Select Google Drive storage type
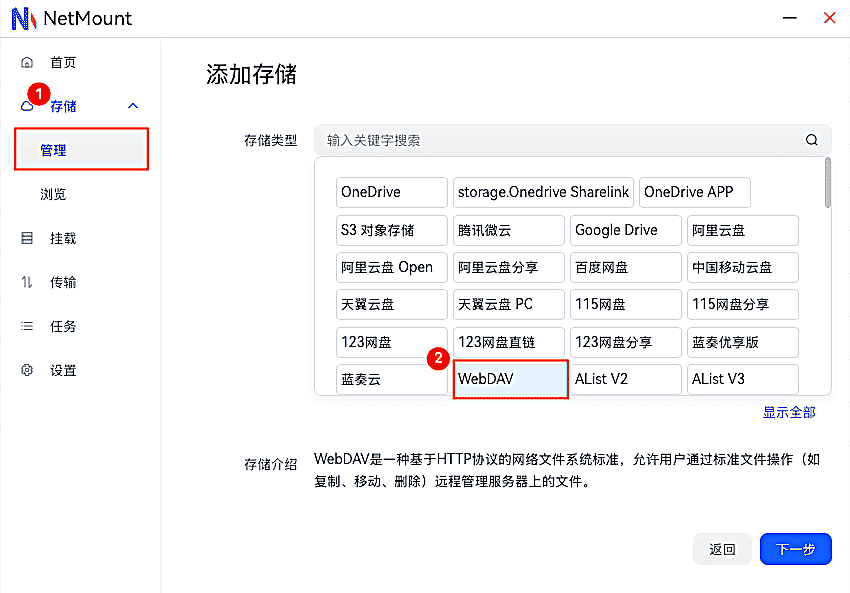Viewport: 850px width, 593px height. tap(626, 230)
